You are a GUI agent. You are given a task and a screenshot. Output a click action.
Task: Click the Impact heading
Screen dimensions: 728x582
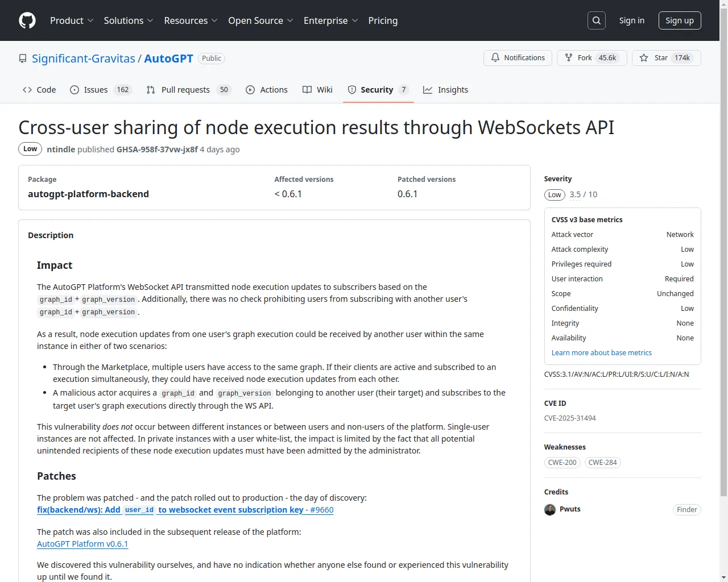pyautogui.click(x=55, y=265)
